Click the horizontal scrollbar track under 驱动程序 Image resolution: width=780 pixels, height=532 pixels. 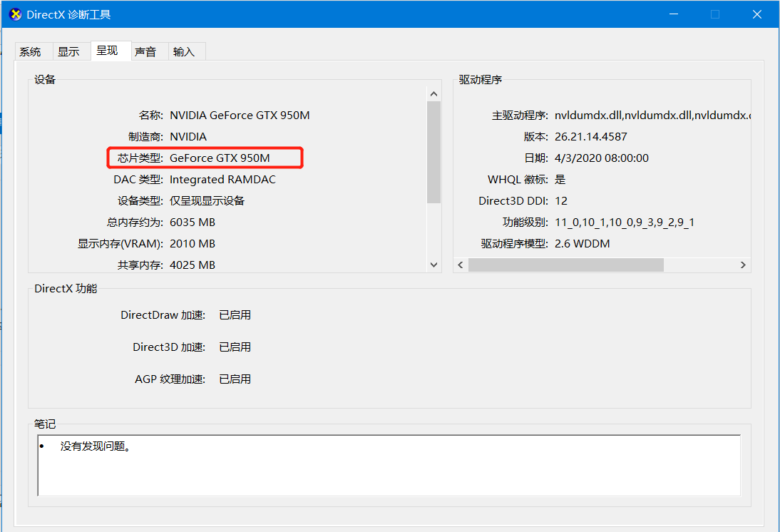click(x=699, y=265)
